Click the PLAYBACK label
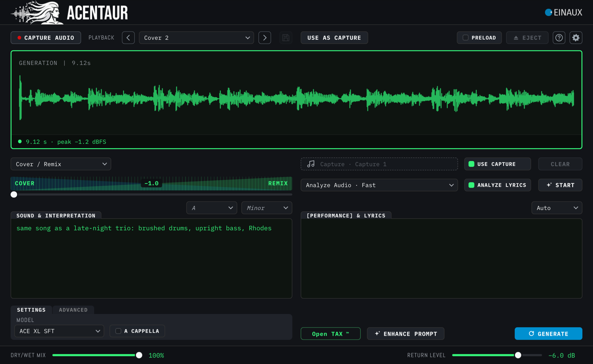 pos(101,38)
